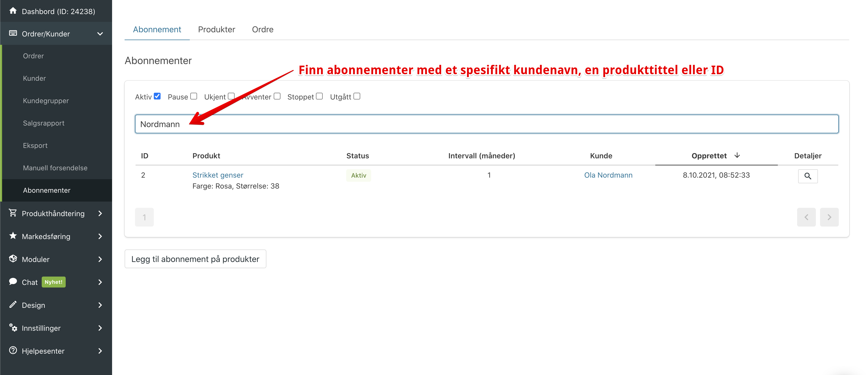Sort by the Produkt column header
The height and width of the screenshot is (375, 868).
point(206,155)
